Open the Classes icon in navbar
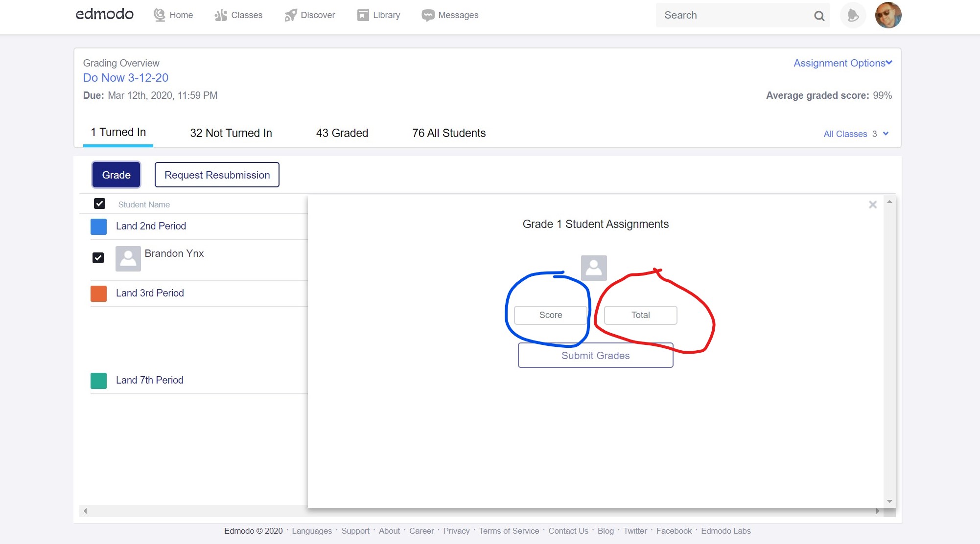This screenshot has width=980, height=544. [x=221, y=15]
